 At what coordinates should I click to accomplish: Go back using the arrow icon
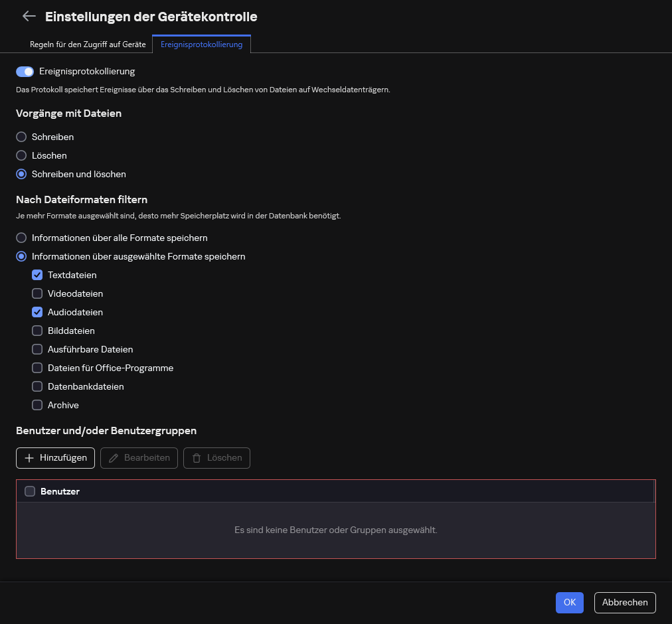pos(29,17)
